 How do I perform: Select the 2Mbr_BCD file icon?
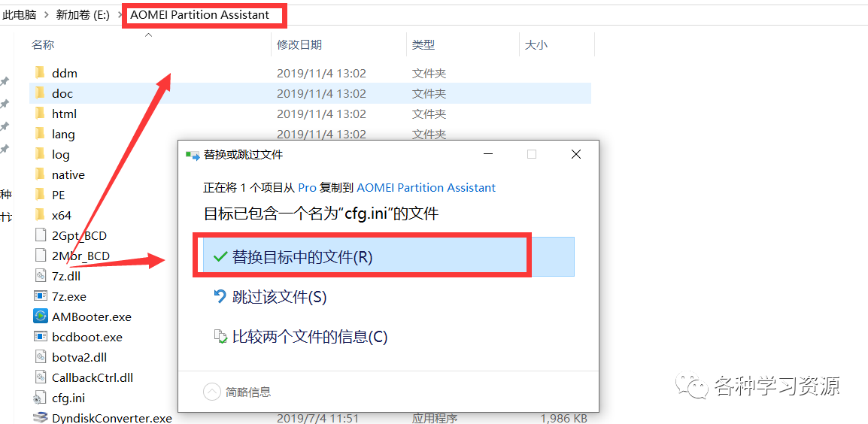click(x=40, y=256)
